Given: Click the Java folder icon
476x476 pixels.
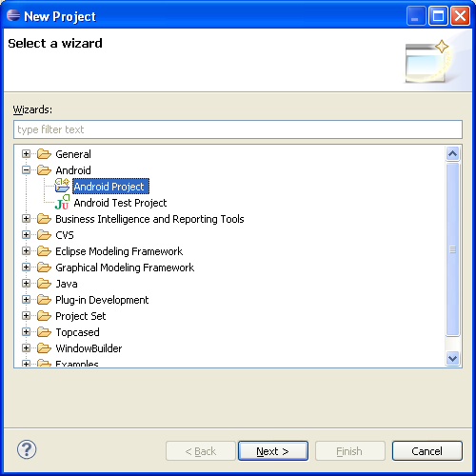Looking at the screenshot, I should tap(44, 284).
